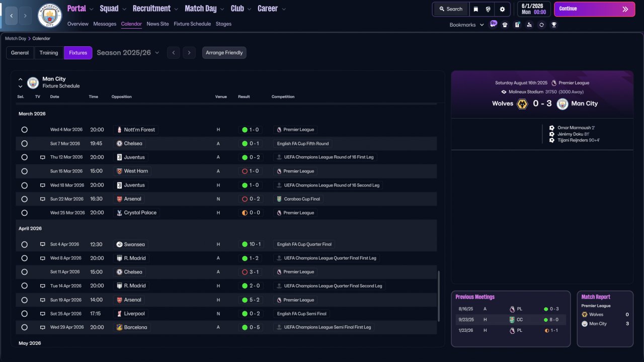Screen dimensions: 644x362
Task: Expand the Recruitment menu
Action: coord(155,9)
